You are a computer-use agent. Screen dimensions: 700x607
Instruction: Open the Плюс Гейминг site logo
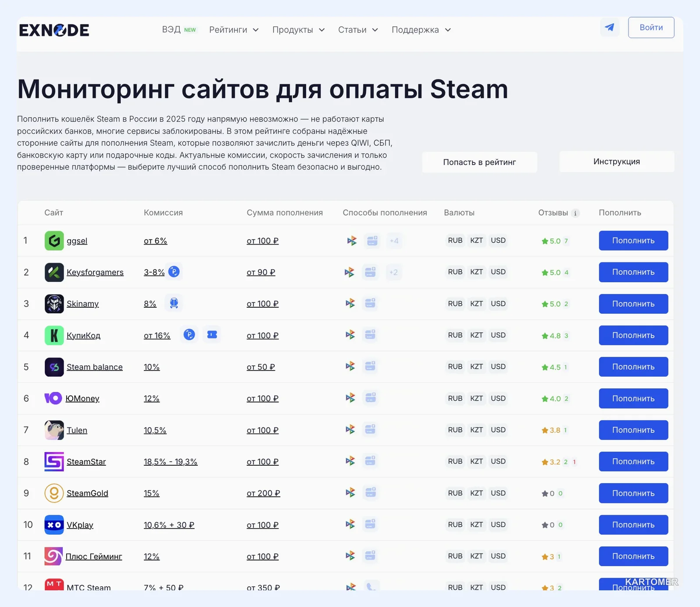pos(54,557)
